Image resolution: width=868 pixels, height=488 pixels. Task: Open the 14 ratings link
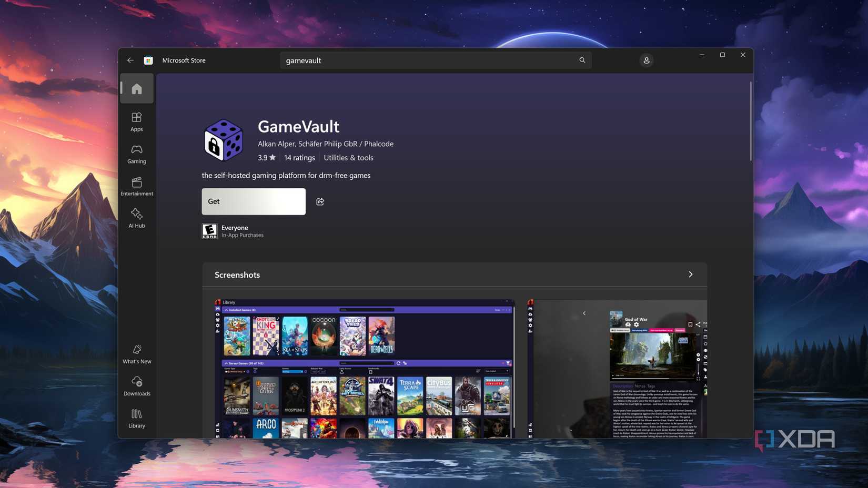tap(299, 157)
